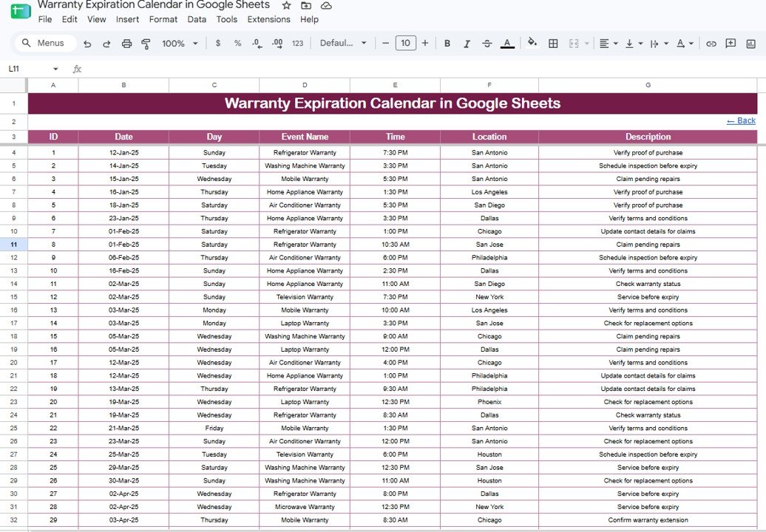Image resolution: width=766 pixels, height=532 pixels.
Task: Increase decimal places icon
Action: tap(277, 44)
